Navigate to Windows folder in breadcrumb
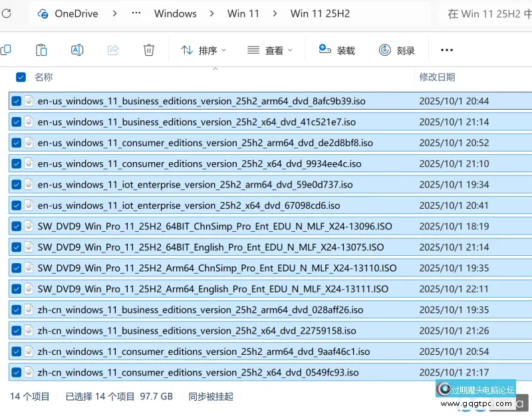Screen dimensions: 532x416 pos(175,13)
